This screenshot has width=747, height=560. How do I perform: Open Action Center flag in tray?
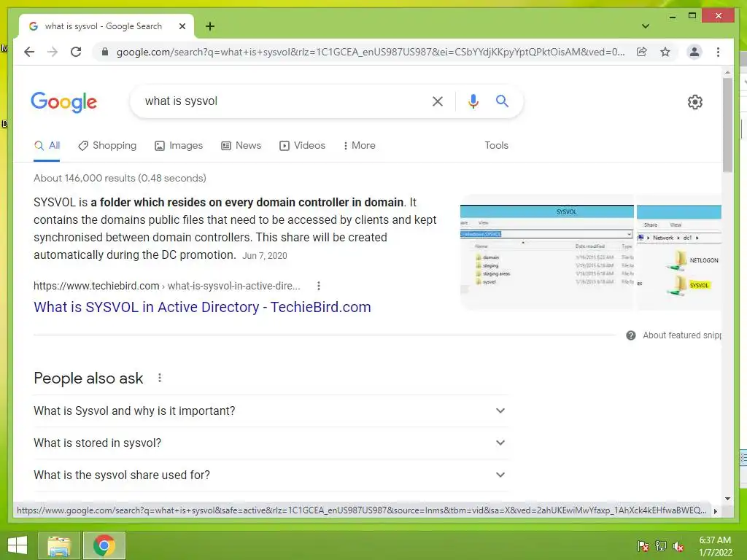point(643,546)
